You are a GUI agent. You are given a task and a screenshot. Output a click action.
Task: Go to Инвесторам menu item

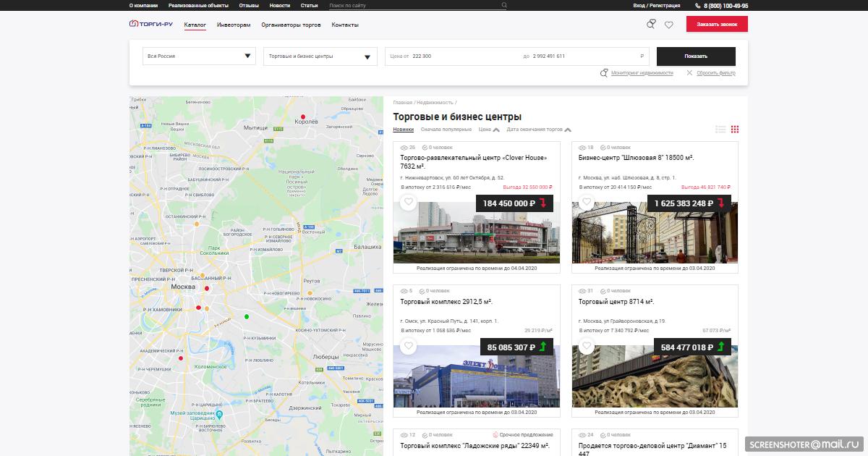(x=234, y=25)
